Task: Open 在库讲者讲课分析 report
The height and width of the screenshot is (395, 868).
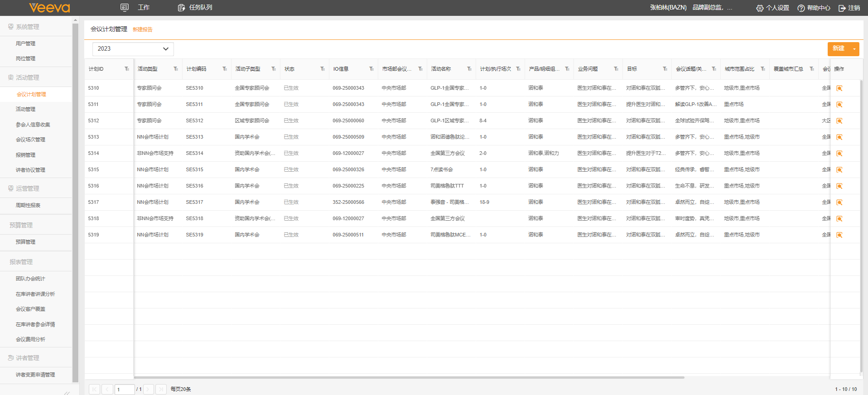Action: (x=35, y=294)
